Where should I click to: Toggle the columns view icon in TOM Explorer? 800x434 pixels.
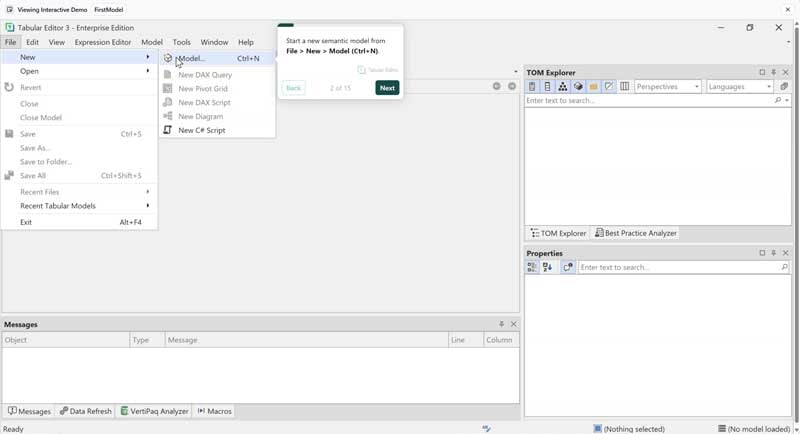(x=624, y=87)
